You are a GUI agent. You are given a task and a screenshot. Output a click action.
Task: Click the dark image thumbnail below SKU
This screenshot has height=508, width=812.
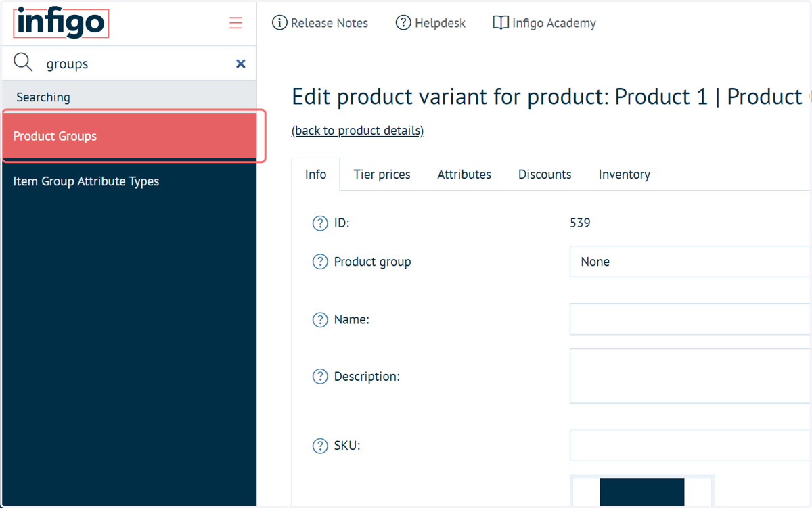click(642, 491)
